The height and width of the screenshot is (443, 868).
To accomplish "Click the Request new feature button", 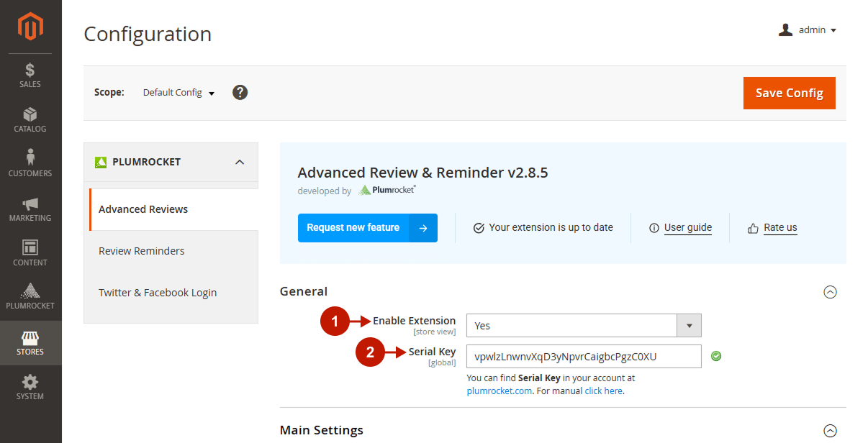I will [x=368, y=228].
